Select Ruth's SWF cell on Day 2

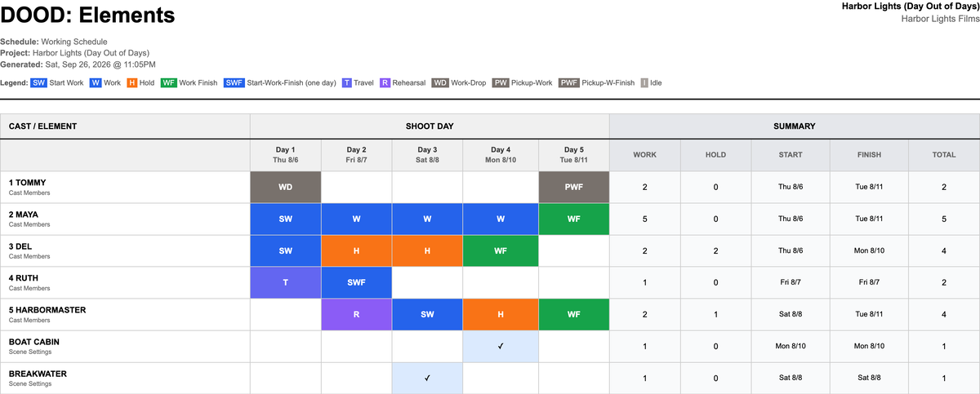tap(357, 282)
